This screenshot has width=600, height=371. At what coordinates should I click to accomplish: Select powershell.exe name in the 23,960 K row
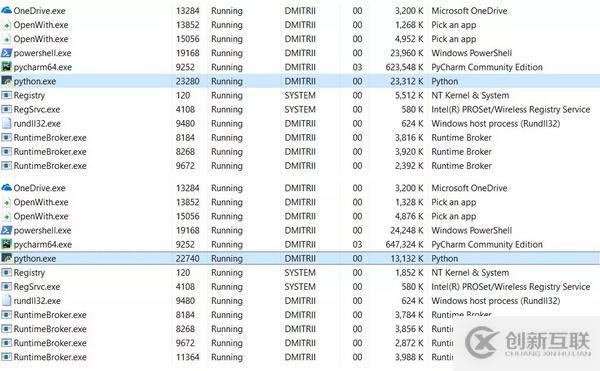42,53
